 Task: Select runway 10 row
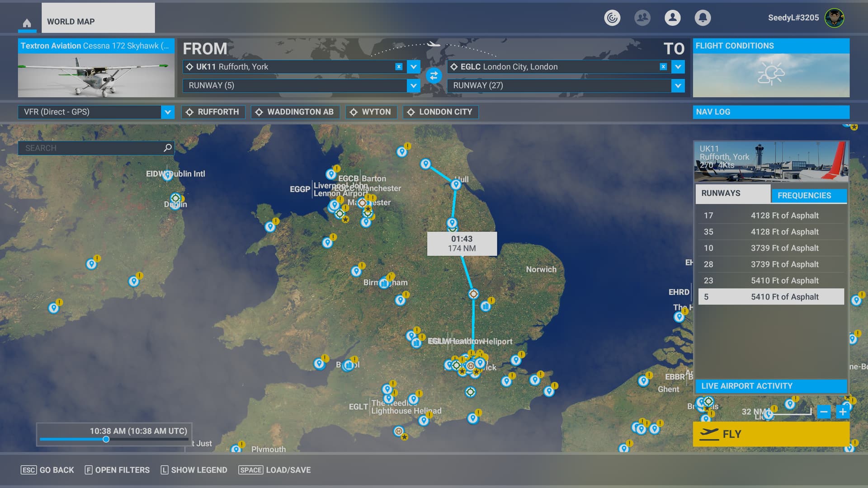coord(771,248)
